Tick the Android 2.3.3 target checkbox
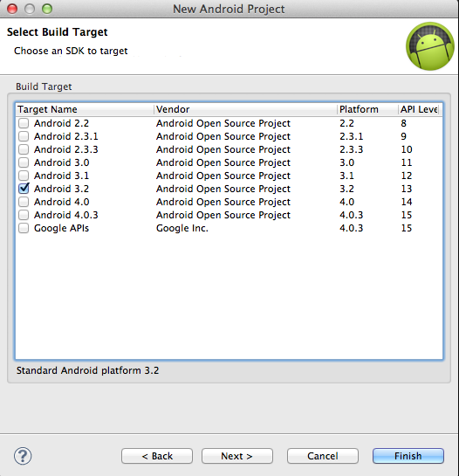 click(24, 149)
